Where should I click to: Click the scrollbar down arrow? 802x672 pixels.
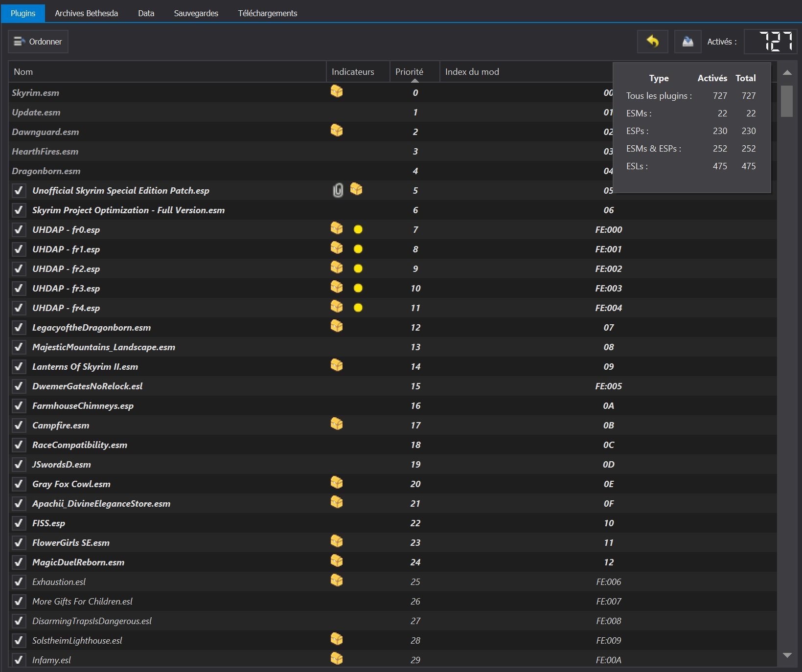[x=787, y=655]
